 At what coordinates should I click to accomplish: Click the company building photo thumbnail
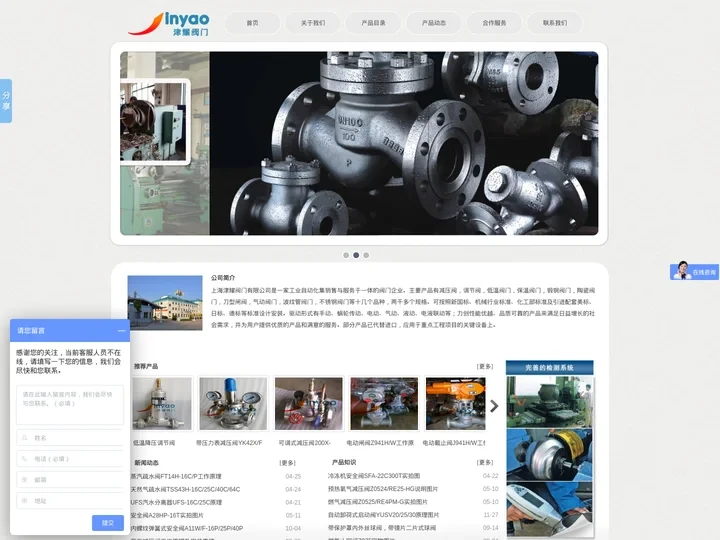point(165,303)
